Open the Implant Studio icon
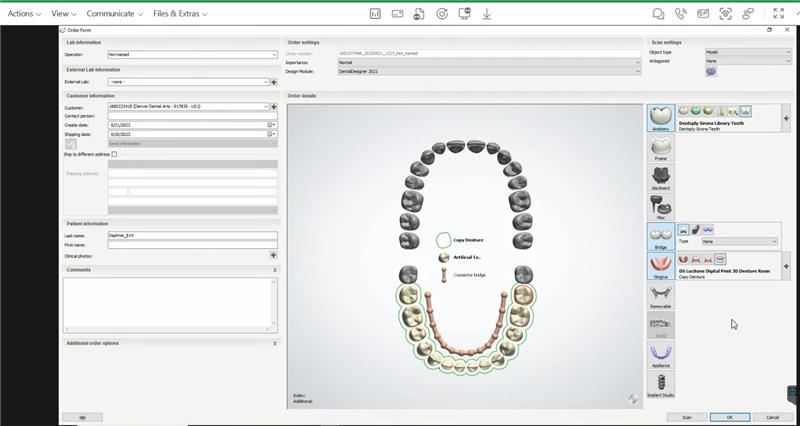Viewport: 800px width, 426px height. (x=660, y=383)
